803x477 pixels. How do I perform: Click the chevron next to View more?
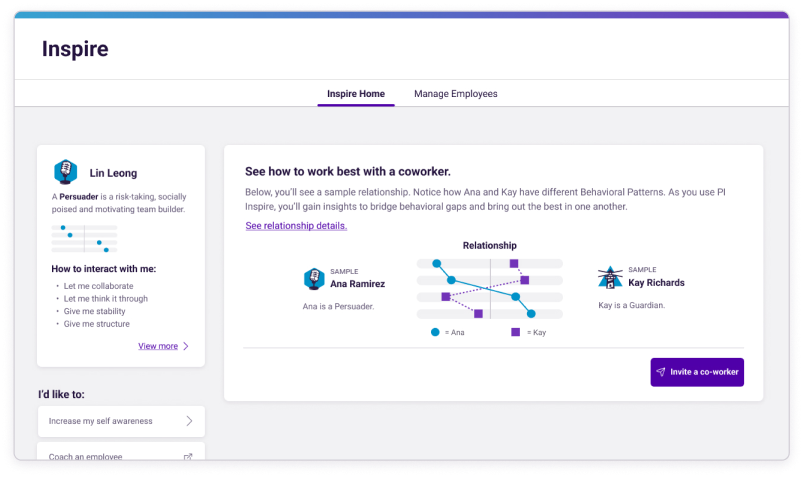[x=186, y=346]
